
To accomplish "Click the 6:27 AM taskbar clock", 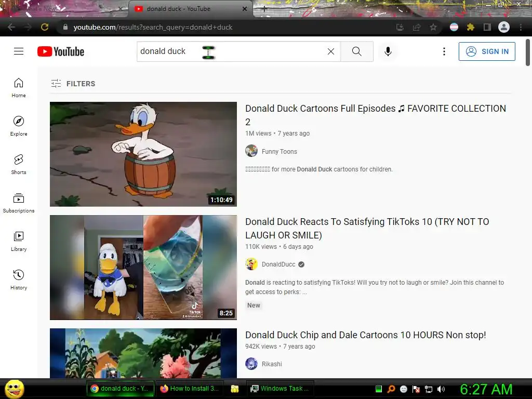I will point(486,389).
